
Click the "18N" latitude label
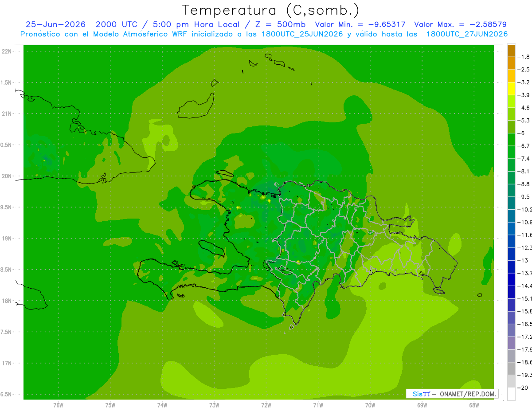click(x=6, y=301)
